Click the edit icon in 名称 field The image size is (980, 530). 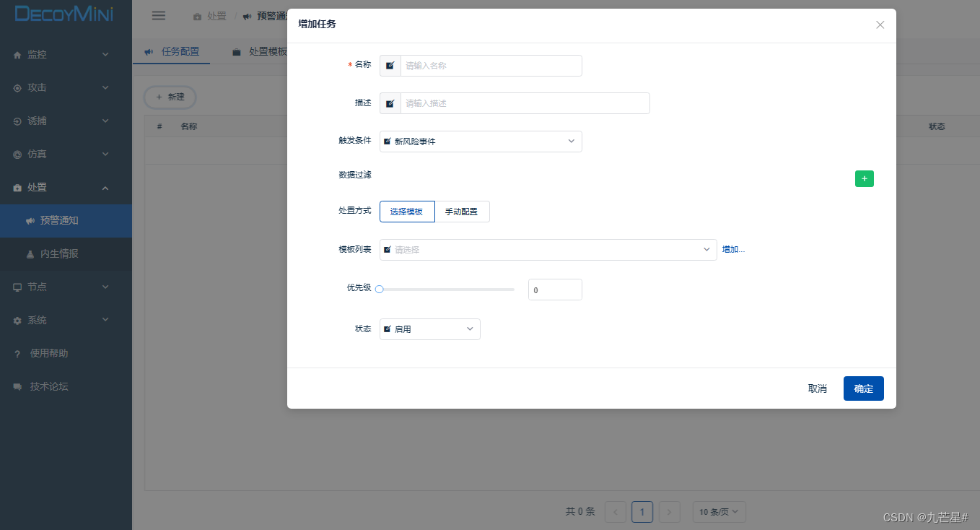click(390, 66)
